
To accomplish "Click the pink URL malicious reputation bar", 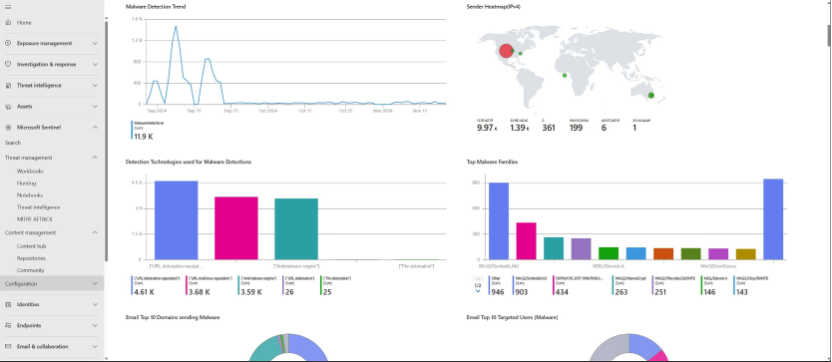I will [236, 228].
